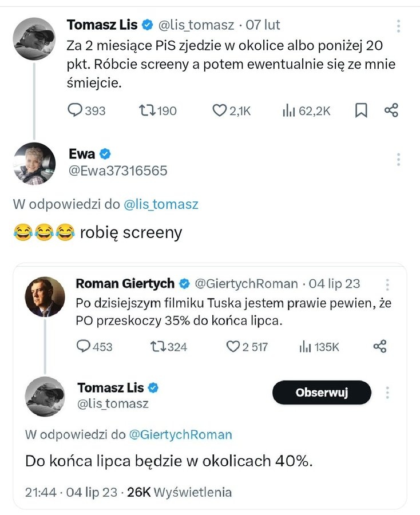Open Ewa's profile picture

(x=34, y=164)
